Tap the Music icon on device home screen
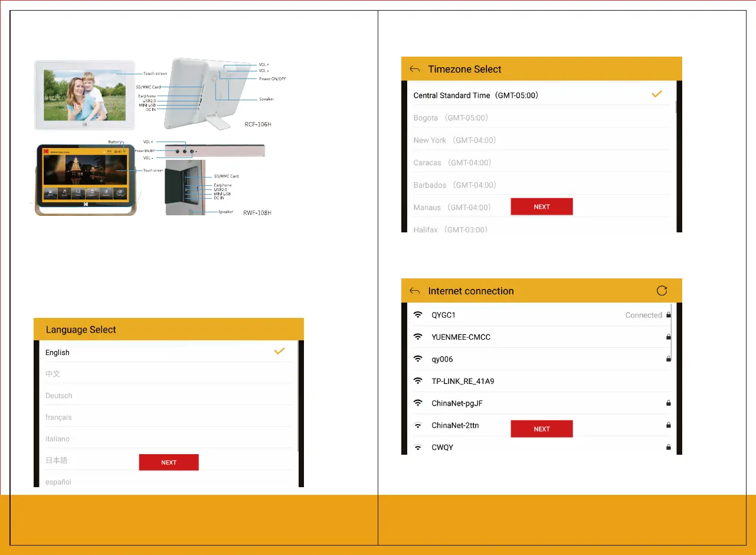756x555 pixels. tap(64, 192)
